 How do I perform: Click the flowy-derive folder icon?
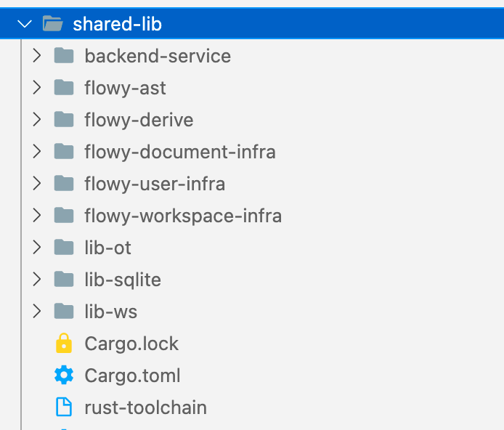64,120
